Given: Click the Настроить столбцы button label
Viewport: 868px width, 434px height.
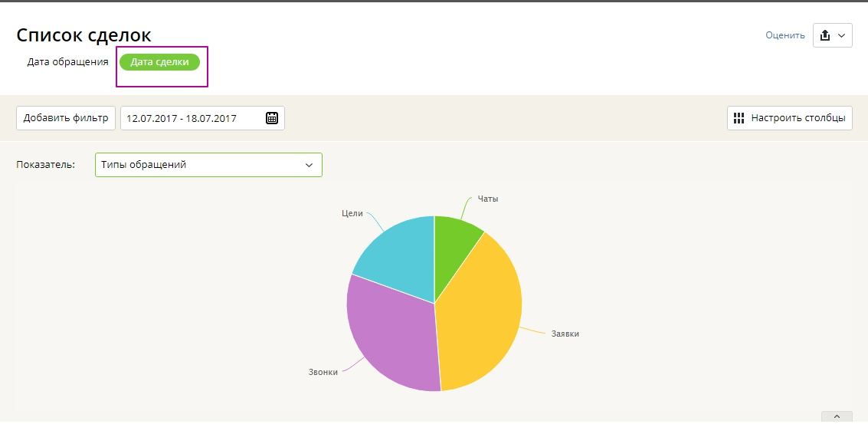Looking at the screenshot, I should (798, 118).
